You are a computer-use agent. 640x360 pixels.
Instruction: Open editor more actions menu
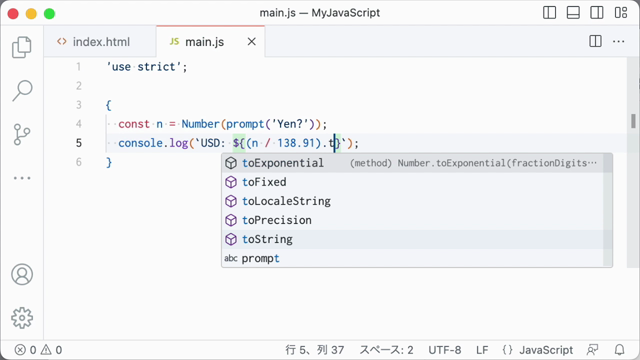point(619,41)
